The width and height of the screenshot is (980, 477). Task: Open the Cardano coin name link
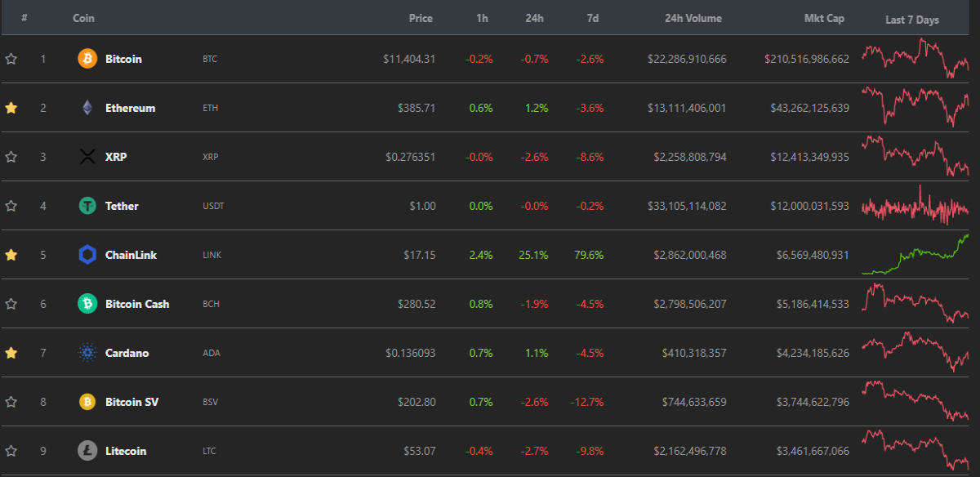coord(127,353)
